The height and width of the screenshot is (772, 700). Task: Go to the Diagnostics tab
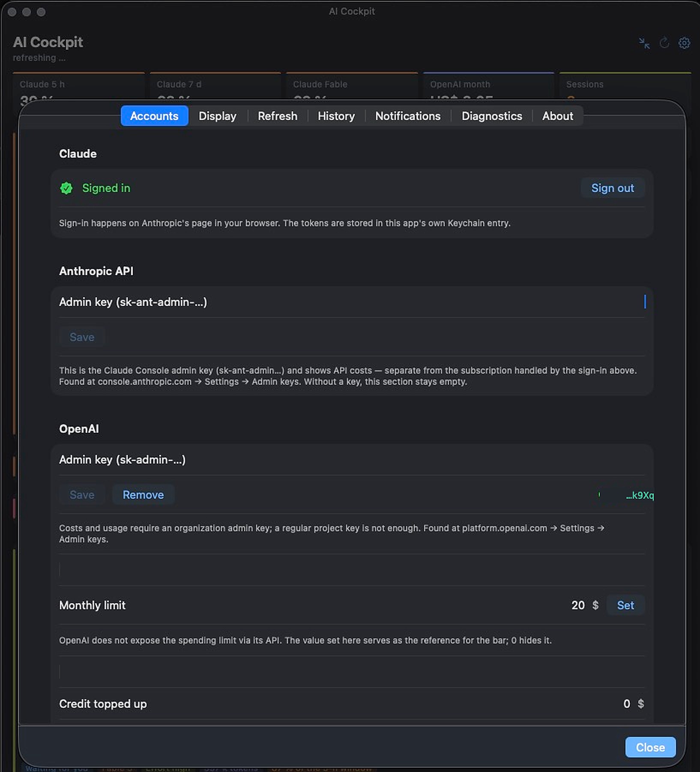click(x=491, y=116)
